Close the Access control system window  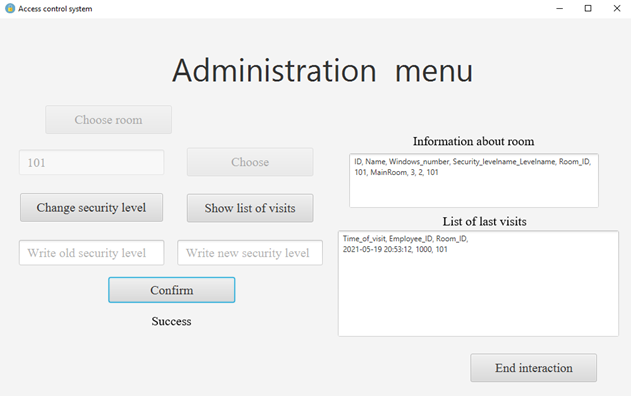click(617, 8)
